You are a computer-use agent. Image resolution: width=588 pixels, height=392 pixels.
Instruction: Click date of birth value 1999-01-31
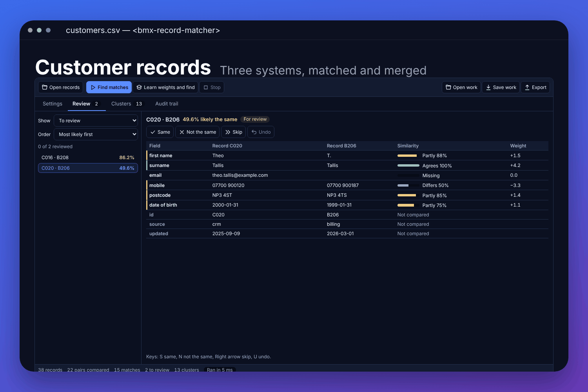(x=339, y=205)
